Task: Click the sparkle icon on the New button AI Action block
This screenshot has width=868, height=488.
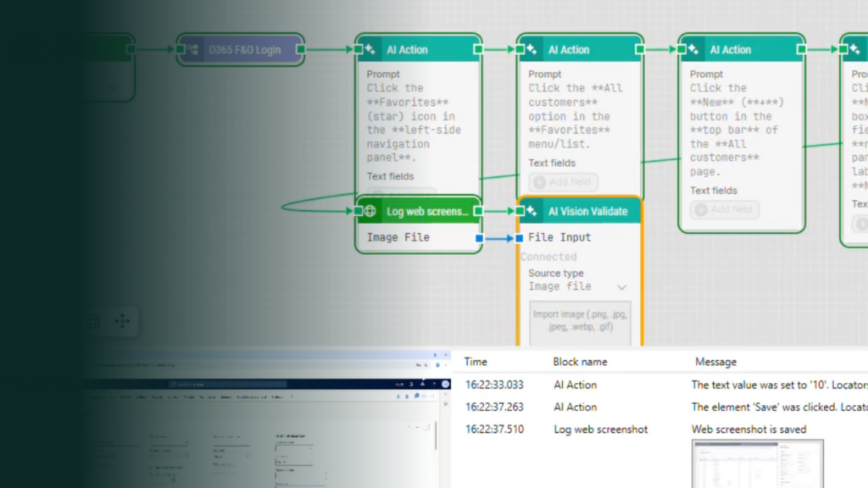Action: tap(693, 50)
